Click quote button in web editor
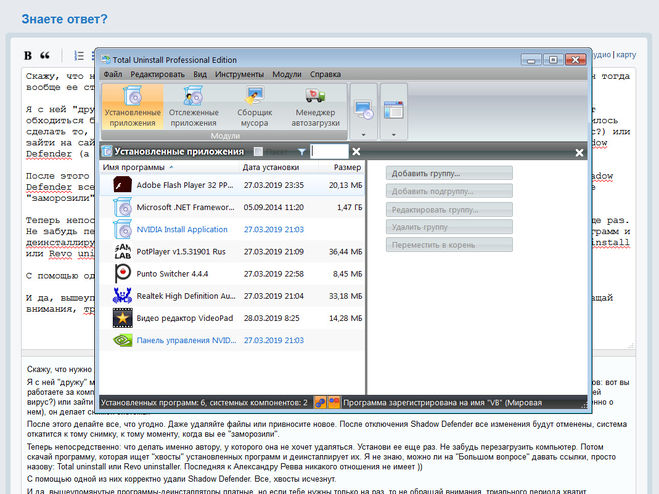The height and width of the screenshot is (494, 659). click(x=45, y=55)
